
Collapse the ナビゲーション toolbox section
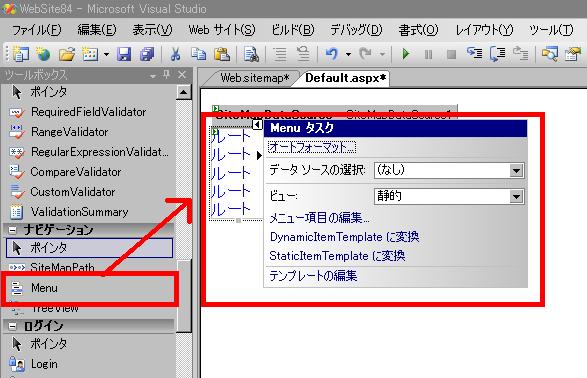coord(12,230)
